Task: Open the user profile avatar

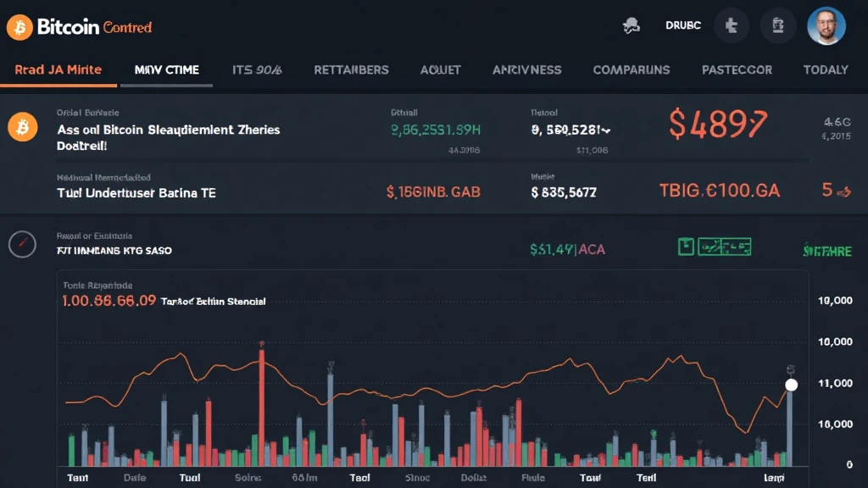Action: pyautogui.click(x=826, y=26)
